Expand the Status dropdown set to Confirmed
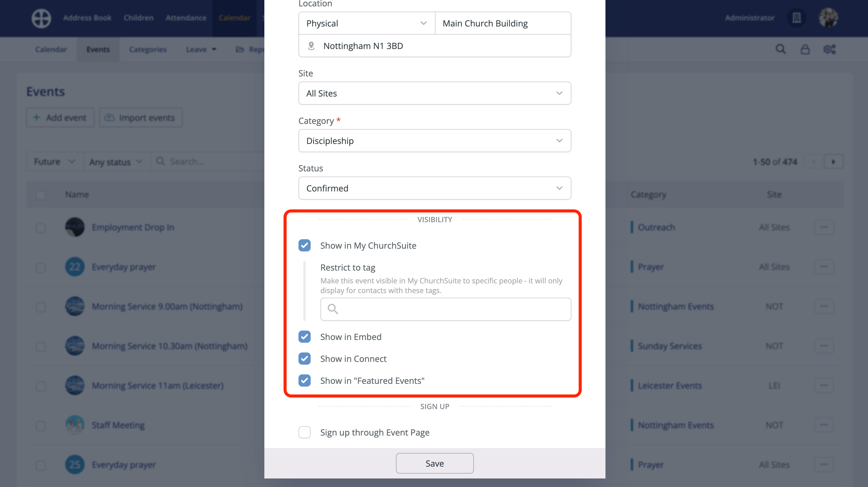 pyautogui.click(x=434, y=188)
